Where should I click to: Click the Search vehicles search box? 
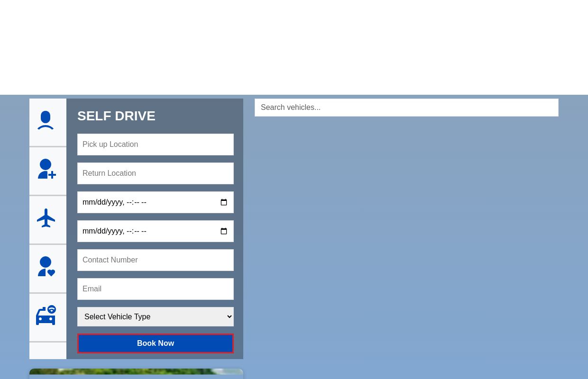[406, 108]
